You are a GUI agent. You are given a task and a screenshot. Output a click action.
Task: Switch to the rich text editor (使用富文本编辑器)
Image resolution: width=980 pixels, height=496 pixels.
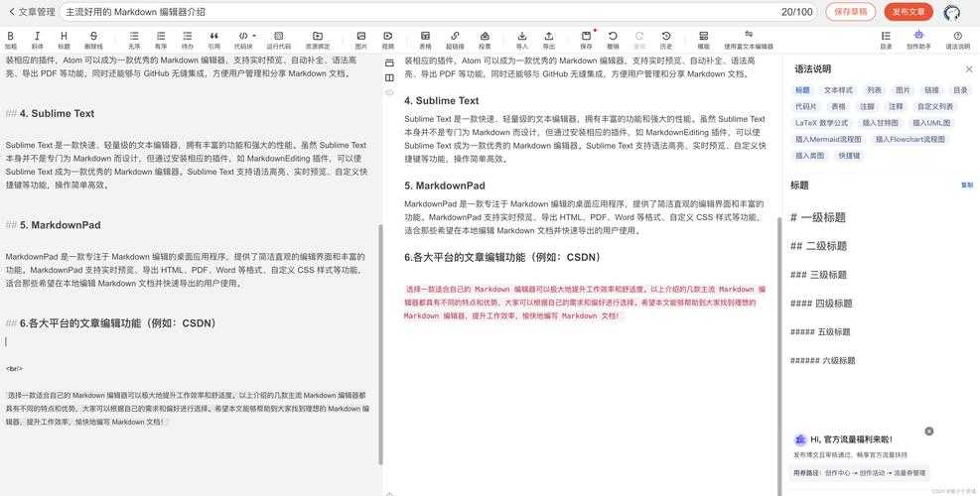click(749, 40)
